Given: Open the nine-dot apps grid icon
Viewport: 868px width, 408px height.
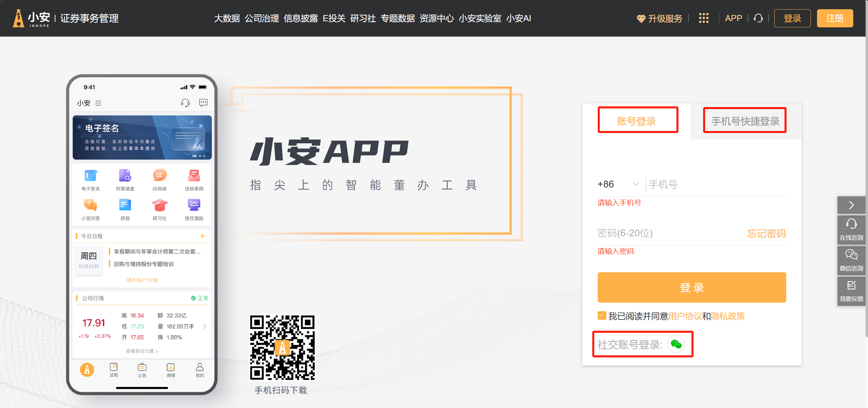Looking at the screenshot, I should point(703,18).
